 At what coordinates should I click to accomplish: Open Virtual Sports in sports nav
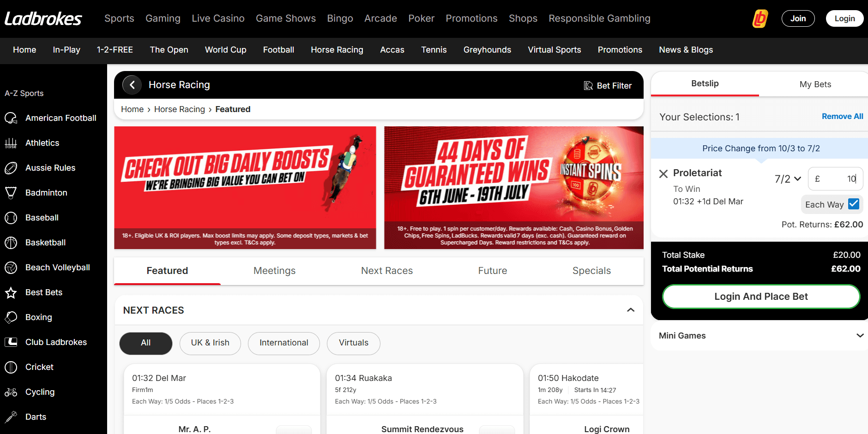point(555,50)
